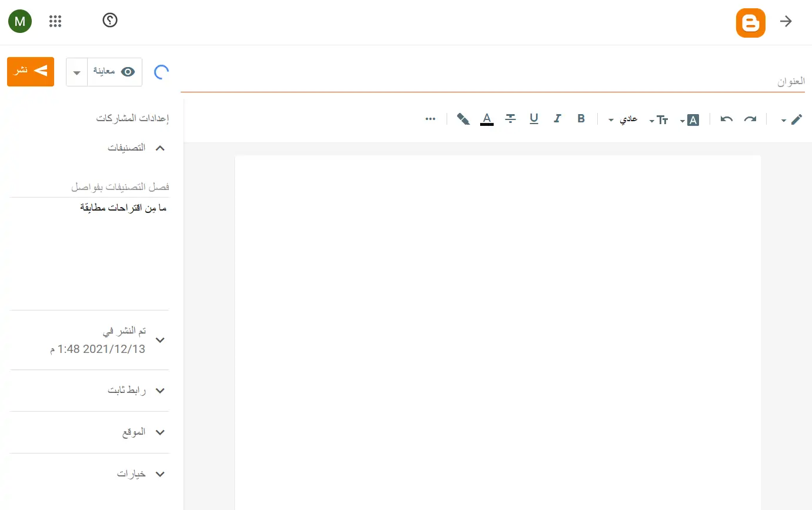The image size is (812, 510).
Task: Open the help question mark icon
Action: 110,21
